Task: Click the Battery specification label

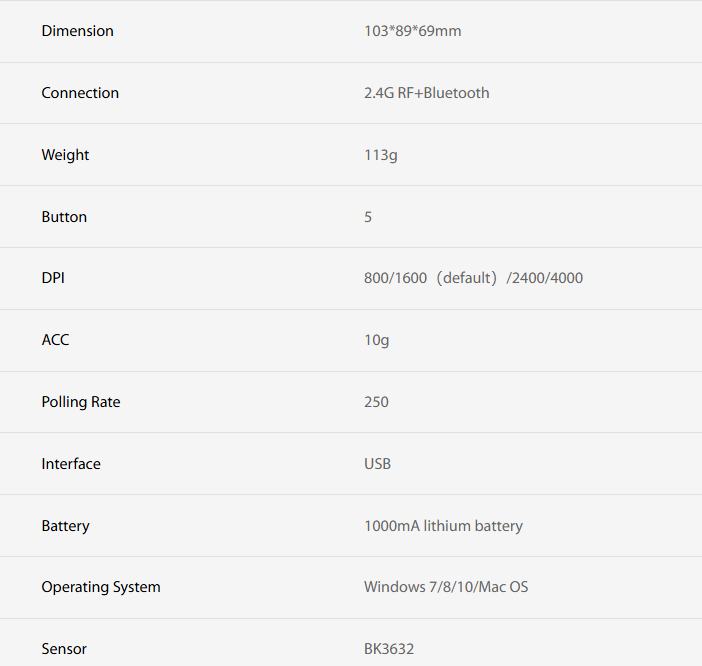Action: point(65,526)
